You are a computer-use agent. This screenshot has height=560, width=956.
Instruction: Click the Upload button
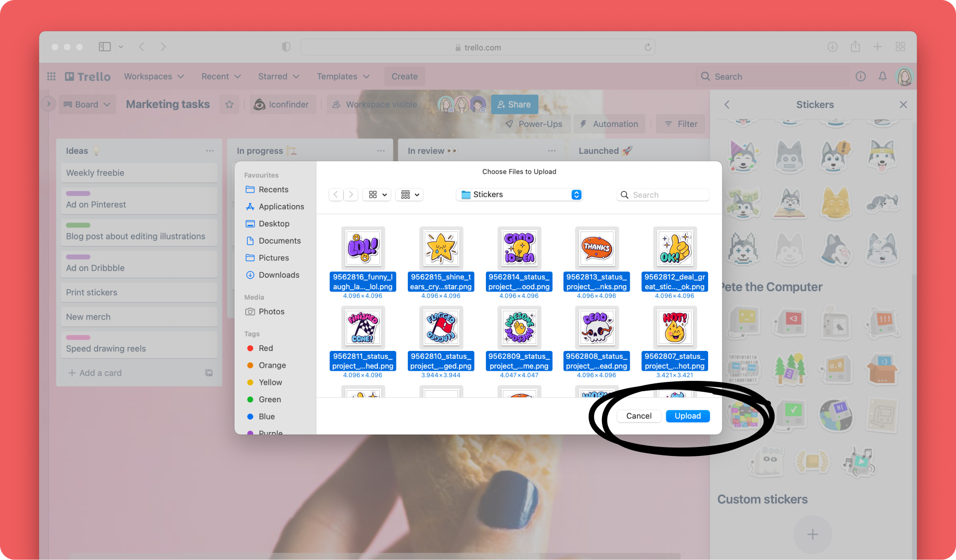687,416
